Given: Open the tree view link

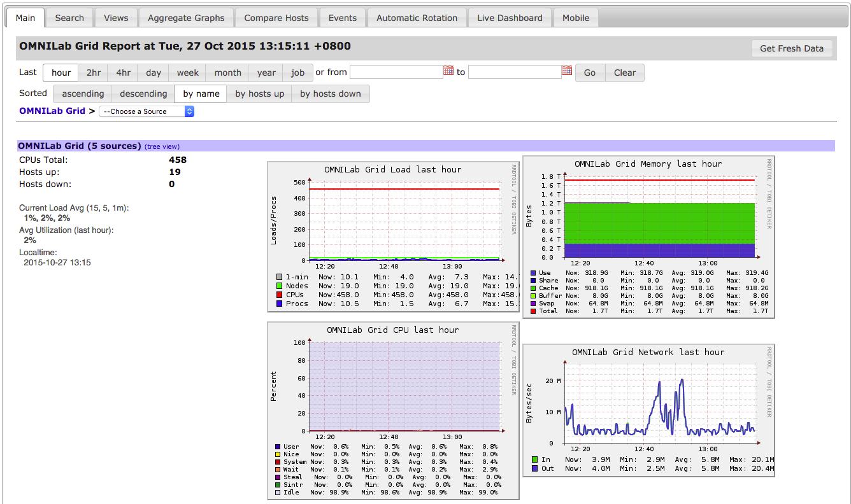Looking at the screenshot, I should pos(162,146).
